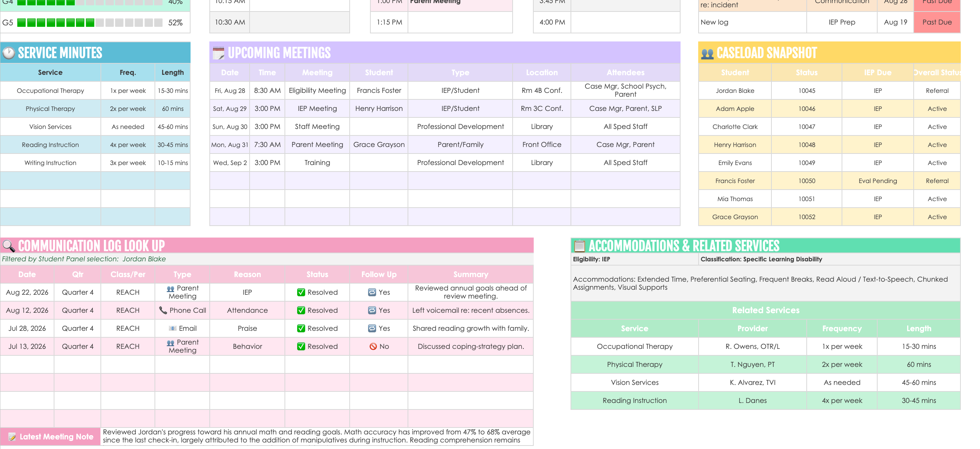Select the Past Due status for New log
Image resolution: width=980 pixels, height=449 pixels.
(x=937, y=22)
